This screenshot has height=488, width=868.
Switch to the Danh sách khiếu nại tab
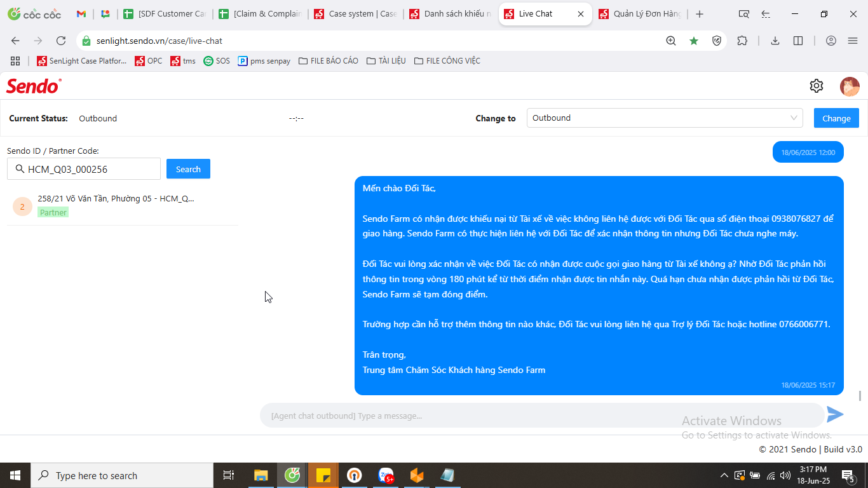[x=451, y=14]
